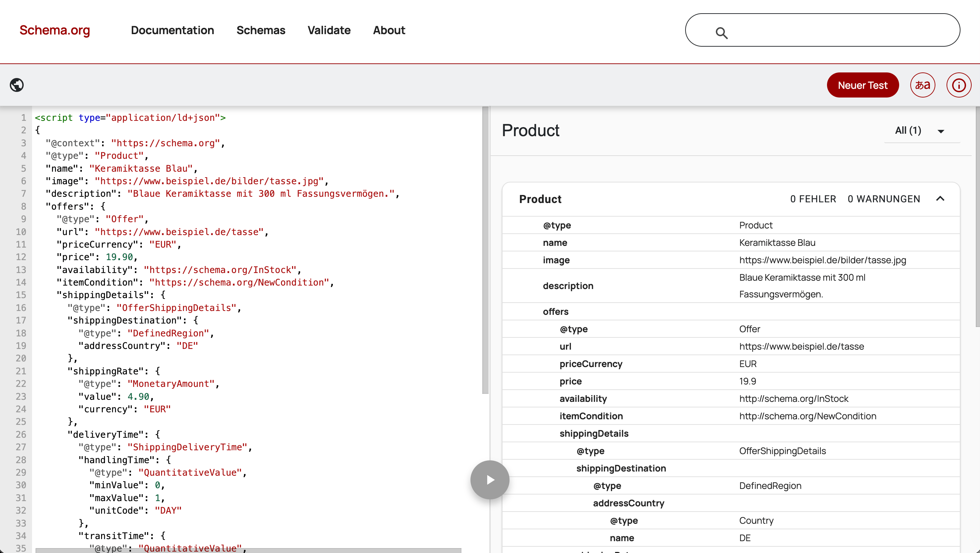The height and width of the screenshot is (553, 980).
Task: Select the Keramiktasse Blau name value
Action: pyautogui.click(x=777, y=242)
